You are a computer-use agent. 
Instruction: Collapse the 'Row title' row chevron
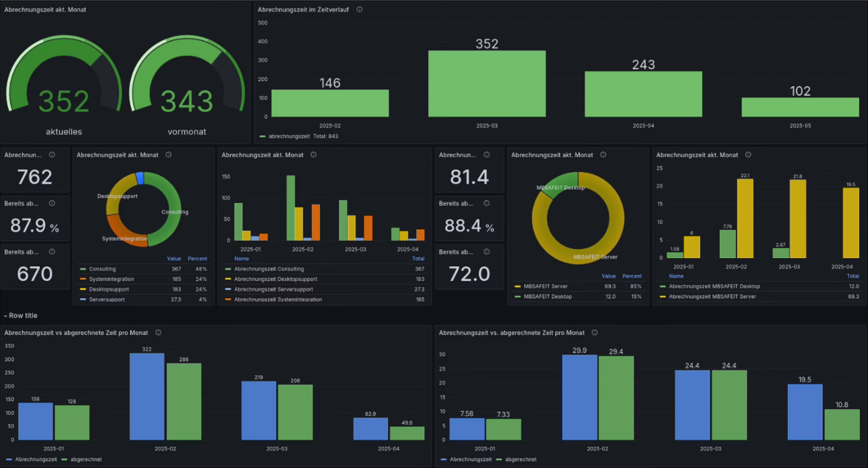click(5, 316)
